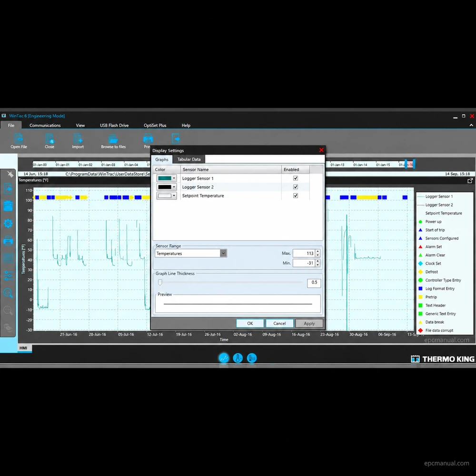This screenshot has height=476, width=476.
Task: Click the Close file toolbar icon
Action: [x=50, y=139]
